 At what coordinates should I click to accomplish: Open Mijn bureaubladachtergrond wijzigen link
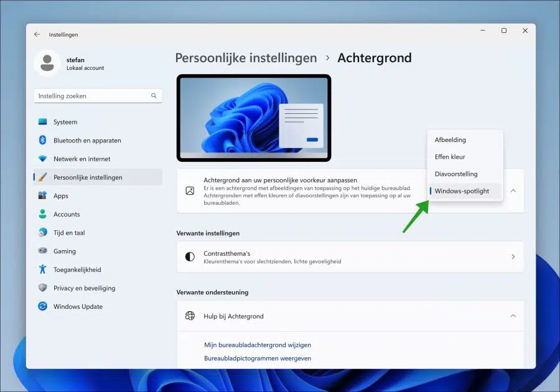click(258, 345)
